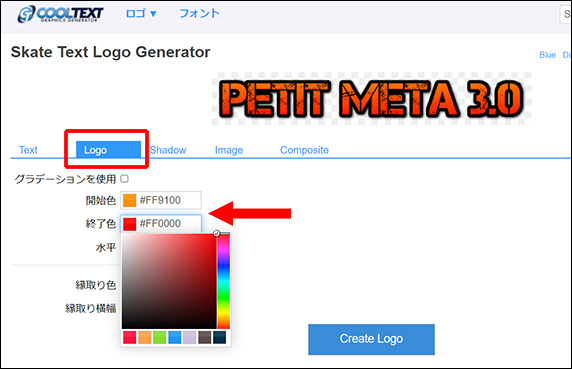Open the フォント menu link
This screenshot has width=572, height=369.
click(199, 13)
